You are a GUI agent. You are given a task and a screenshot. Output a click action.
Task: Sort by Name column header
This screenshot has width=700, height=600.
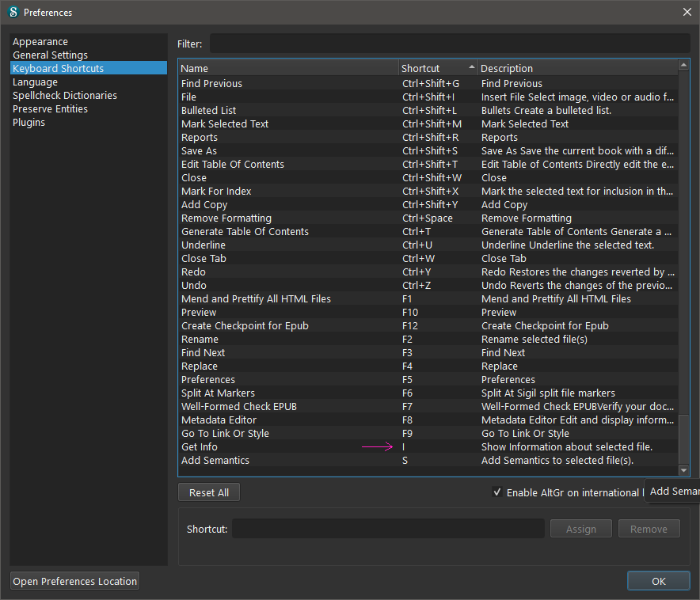pyautogui.click(x=288, y=68)
